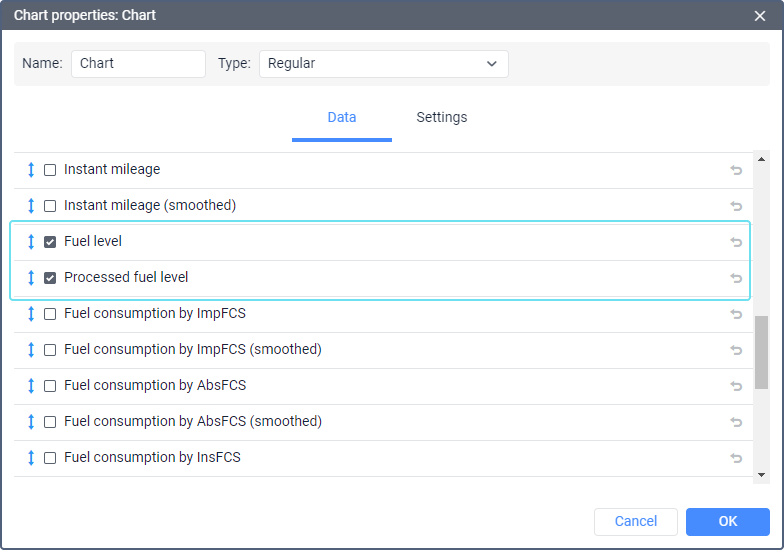Click the reorder handle beside Fuel consumption by InsFCS
Image resolution: width=784 pixels, height=550 pixels.
[31, 458]
